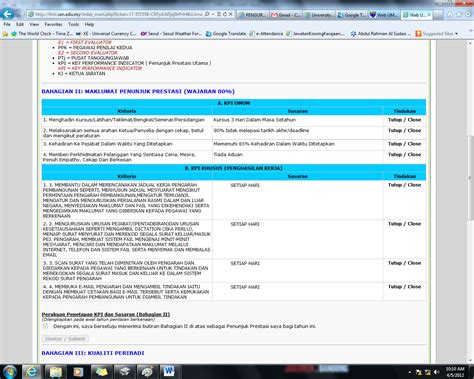Click Tutup / Close for Kehadiran Ke Pejabat row

[404, 144]
